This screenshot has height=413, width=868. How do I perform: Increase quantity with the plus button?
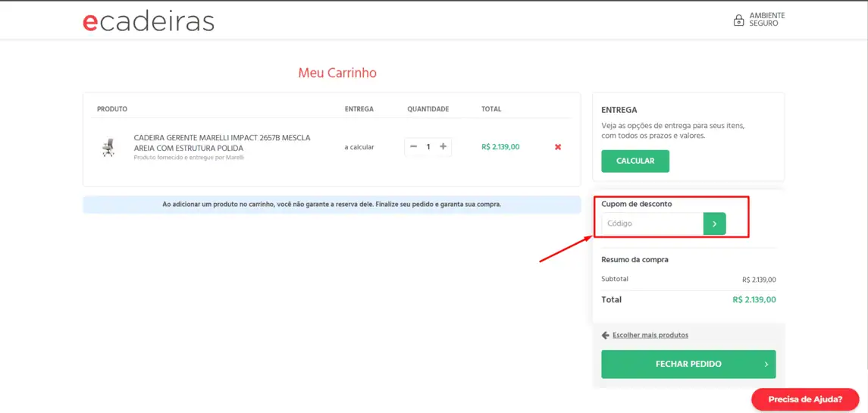click(x=443, y=147)
